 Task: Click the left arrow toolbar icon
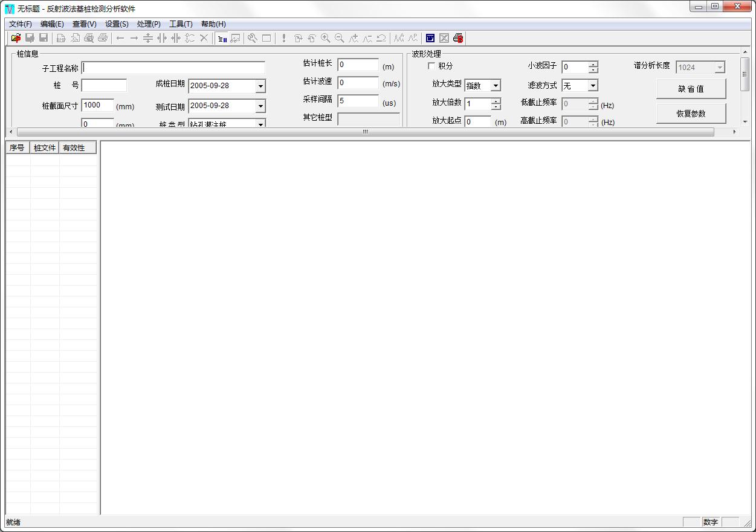(120, 38)
